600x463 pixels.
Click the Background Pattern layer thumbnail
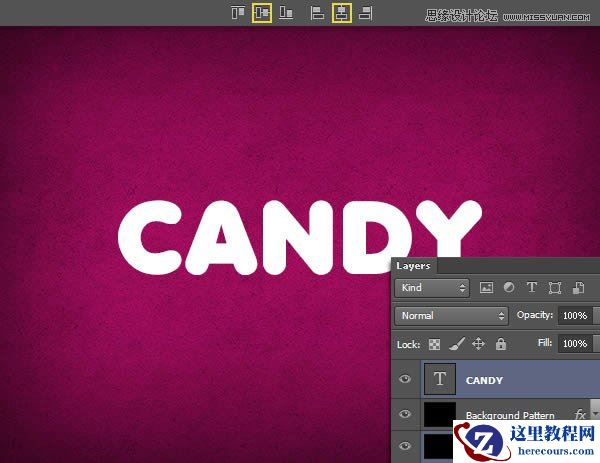point(440,415)
